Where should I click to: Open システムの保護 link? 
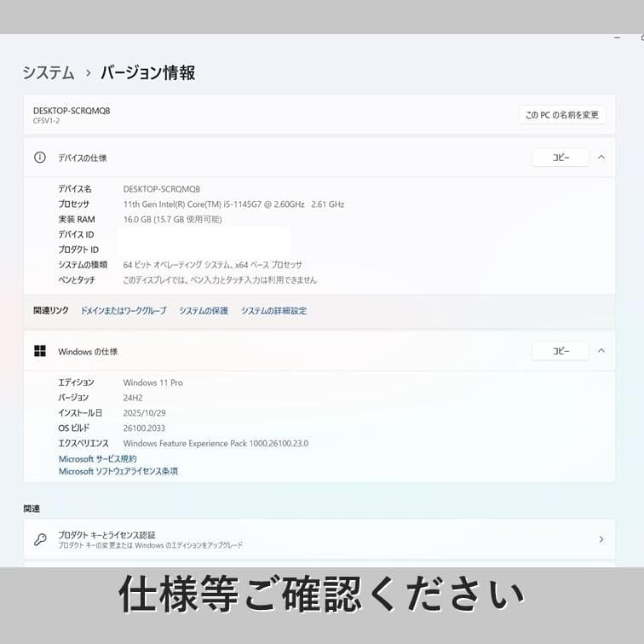tap(204, 310)
